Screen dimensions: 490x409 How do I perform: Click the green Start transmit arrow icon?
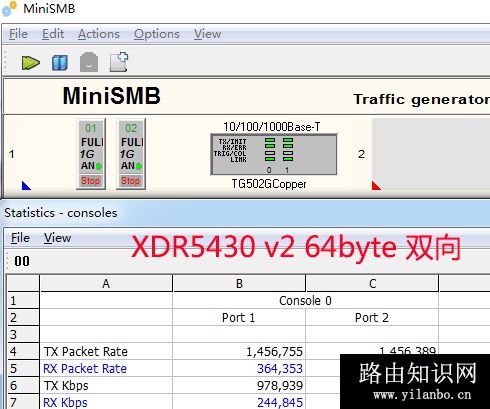point(31,63)
